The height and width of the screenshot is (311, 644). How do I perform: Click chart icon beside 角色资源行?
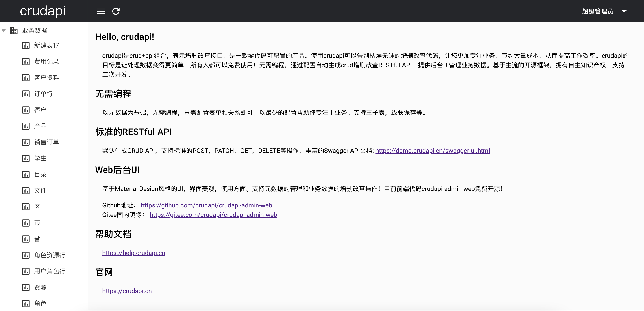tap(26, 255)
